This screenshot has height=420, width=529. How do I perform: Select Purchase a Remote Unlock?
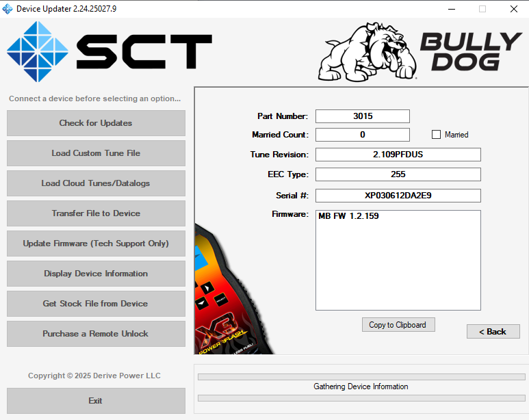point(96,334)
